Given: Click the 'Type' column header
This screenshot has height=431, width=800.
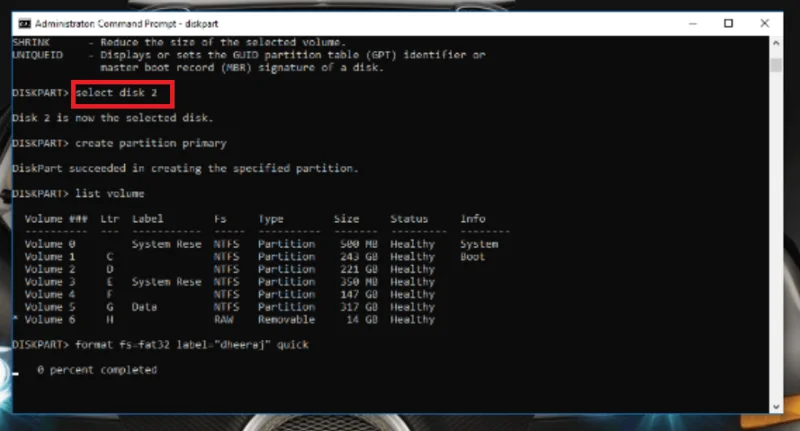Looking at the screenshot, I should click(270, 219).
